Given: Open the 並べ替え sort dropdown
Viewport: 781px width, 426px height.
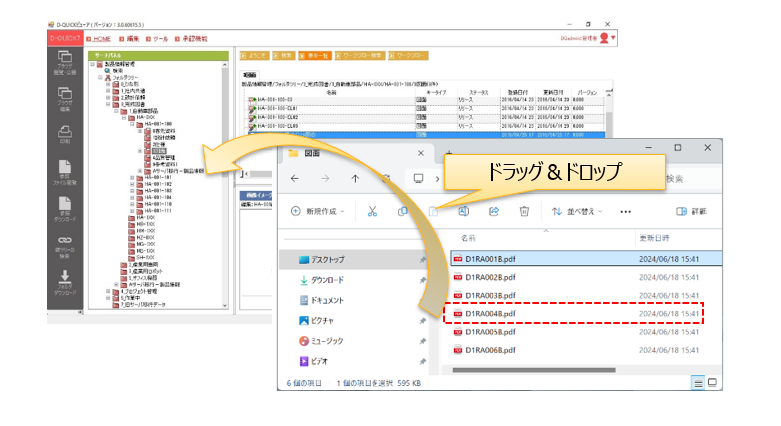Looking at the screenshot, I should (x=577, y=211).
